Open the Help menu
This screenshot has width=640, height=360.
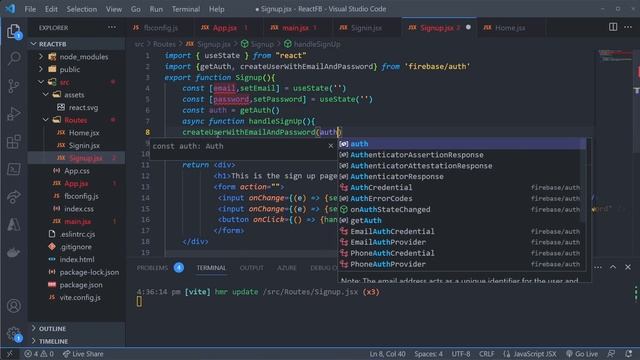click(x=217, y=9)
